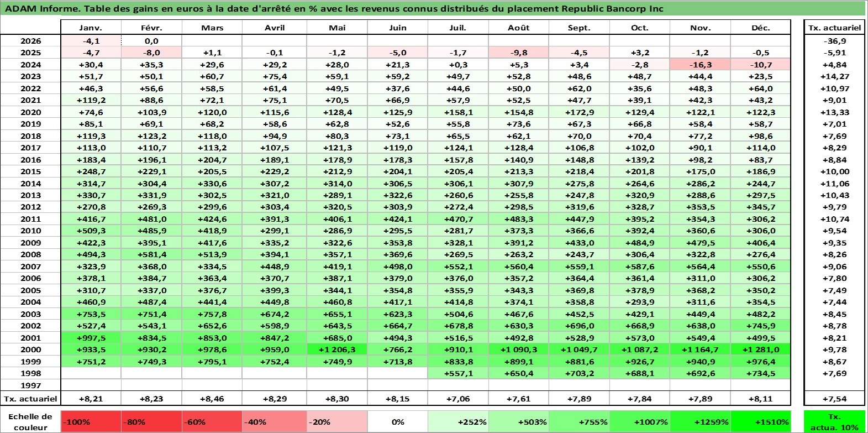Screen dimensions: 868x433
Task: Select the -16,3 cell in the 2024 row
Action: (700, 65)
